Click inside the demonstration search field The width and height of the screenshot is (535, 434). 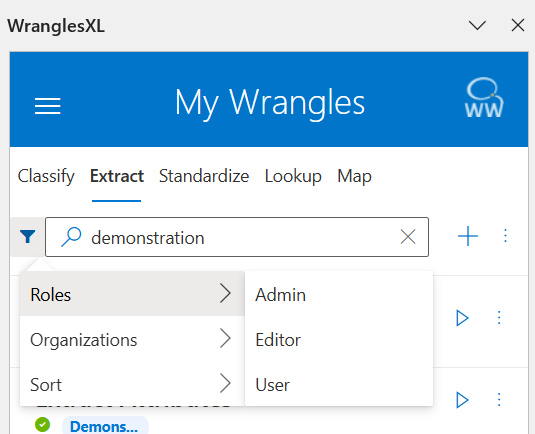(237, 237)
